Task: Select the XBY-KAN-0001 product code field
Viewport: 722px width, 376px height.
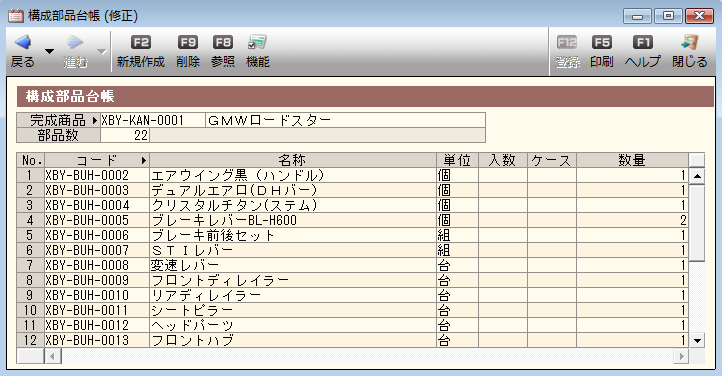Action: tap(153, 121)
